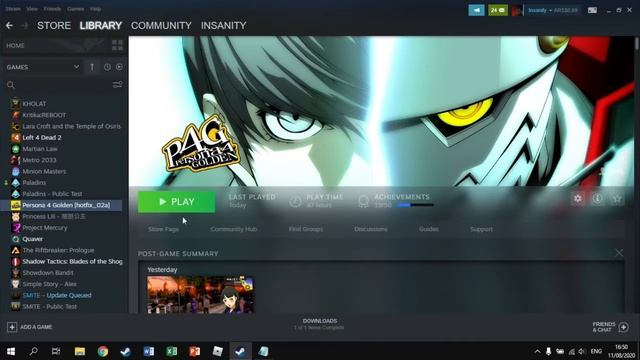This screenshot has height=360, width=640.
Task: Open the Guides link
Action: point(429,229)
